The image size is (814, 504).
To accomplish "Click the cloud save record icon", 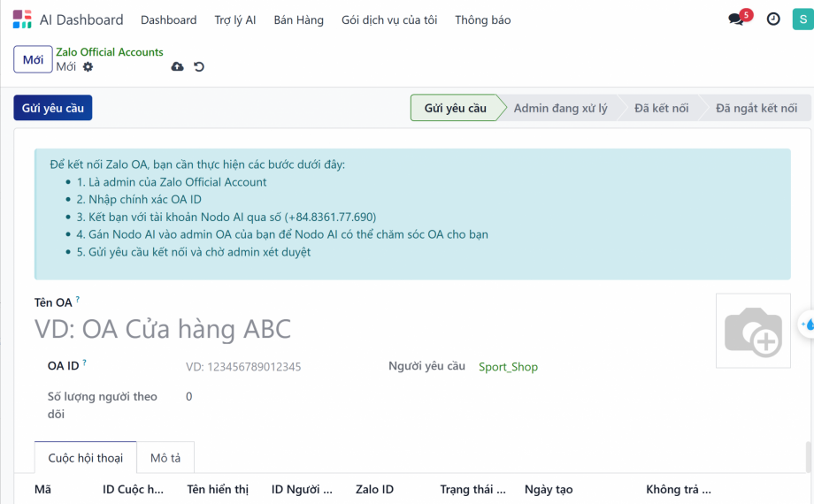I will tap(178, 67).
